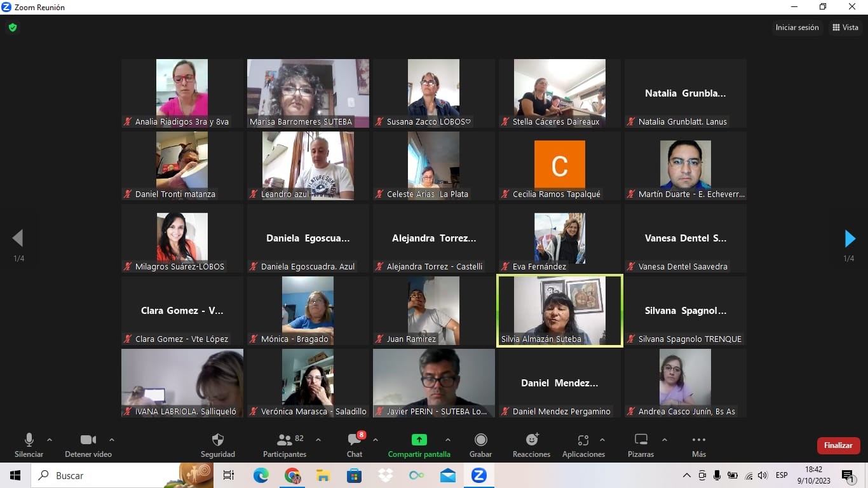Expand audio options arrow beside Silenciar
The image size is (868, 488).
coord(50,440)
